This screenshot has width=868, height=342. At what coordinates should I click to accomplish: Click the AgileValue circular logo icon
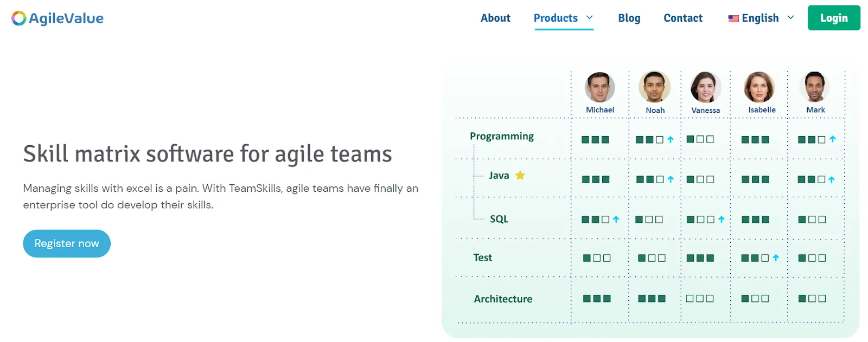click(19, 18)
